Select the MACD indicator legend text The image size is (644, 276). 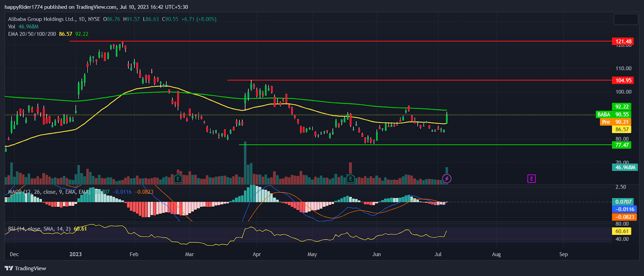pos(49,192)
